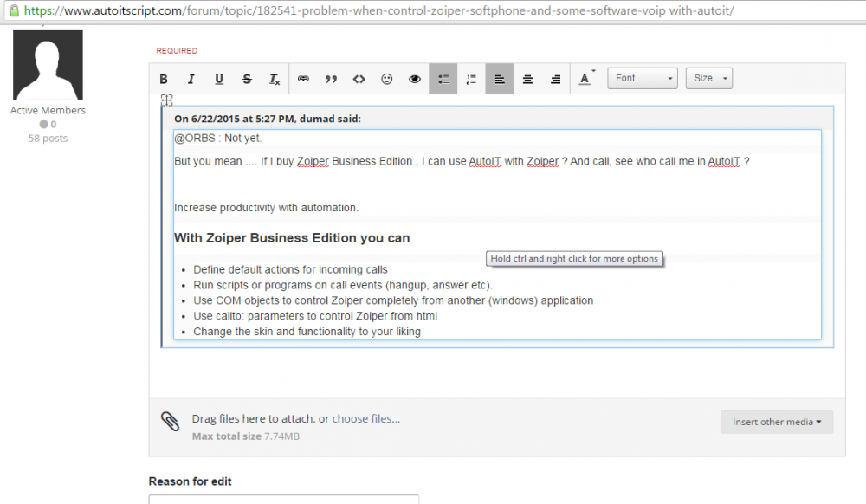
Task: Open the text color picker
Action: 585,79
